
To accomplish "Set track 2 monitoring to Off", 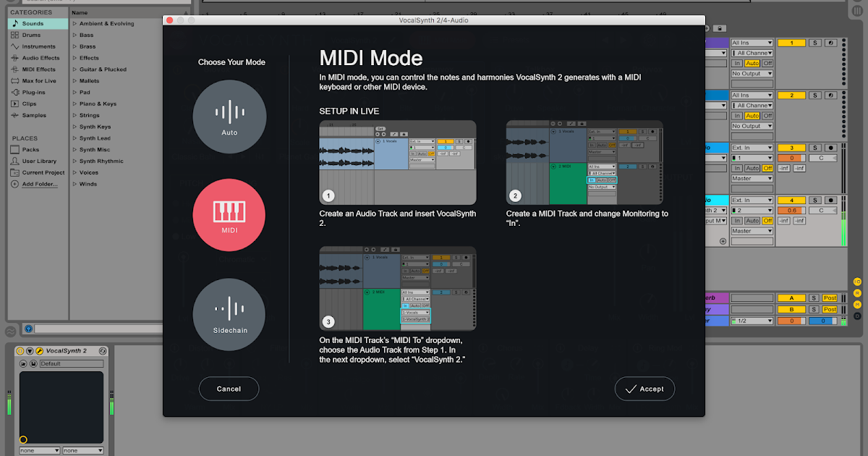I will (767, 116).
